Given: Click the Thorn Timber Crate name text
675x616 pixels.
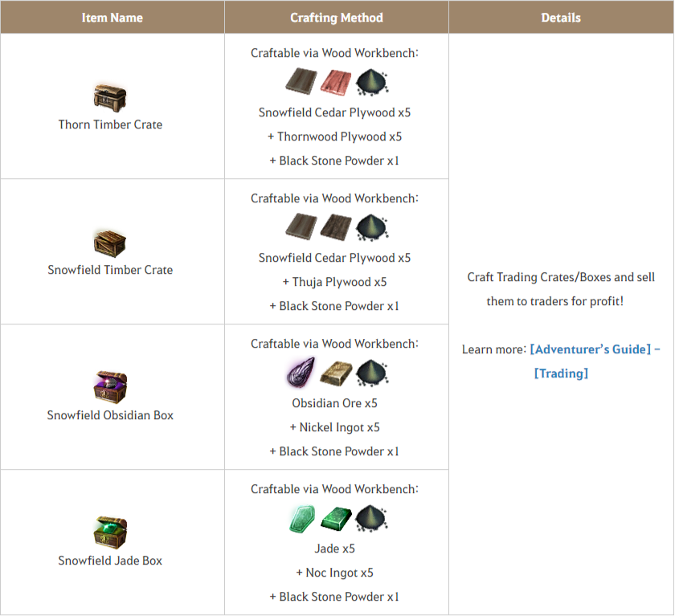Looking at the screenshot, I should 110,124.
